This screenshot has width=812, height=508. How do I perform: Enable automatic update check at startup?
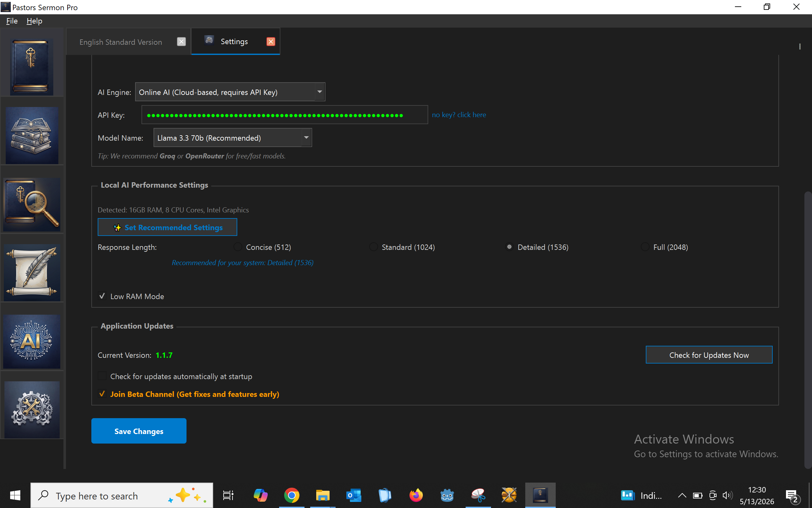pyautogui.click(x=102, y=376)
